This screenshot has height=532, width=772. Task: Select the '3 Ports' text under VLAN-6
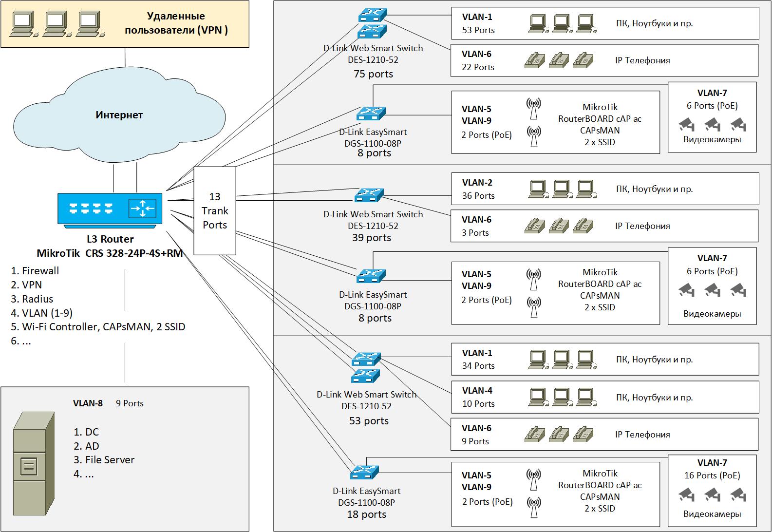(475, 233)
